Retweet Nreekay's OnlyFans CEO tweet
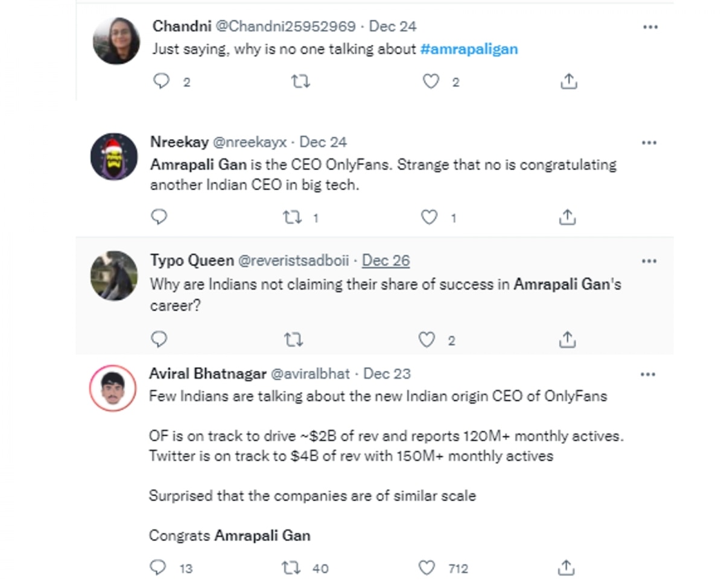The height and width of the screenshot is (588, 724). coord(293,217)
